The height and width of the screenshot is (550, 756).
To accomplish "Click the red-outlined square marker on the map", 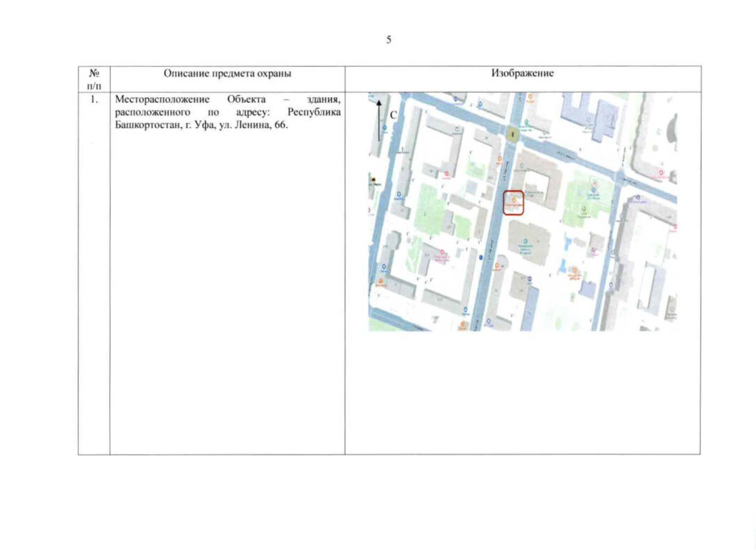I will click(513, 203).
